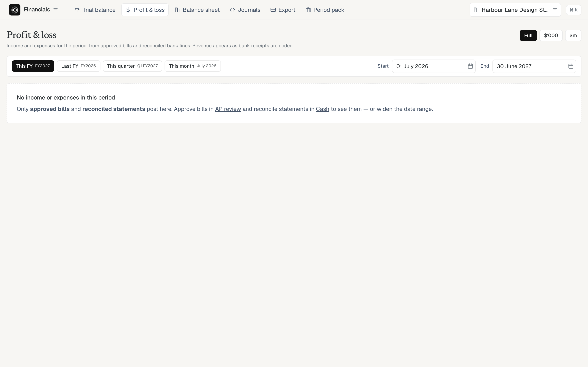Viewport: 588px width, 367px height.
Task: Click the Period pack briefcase icon
Action: tap(308, 10)
